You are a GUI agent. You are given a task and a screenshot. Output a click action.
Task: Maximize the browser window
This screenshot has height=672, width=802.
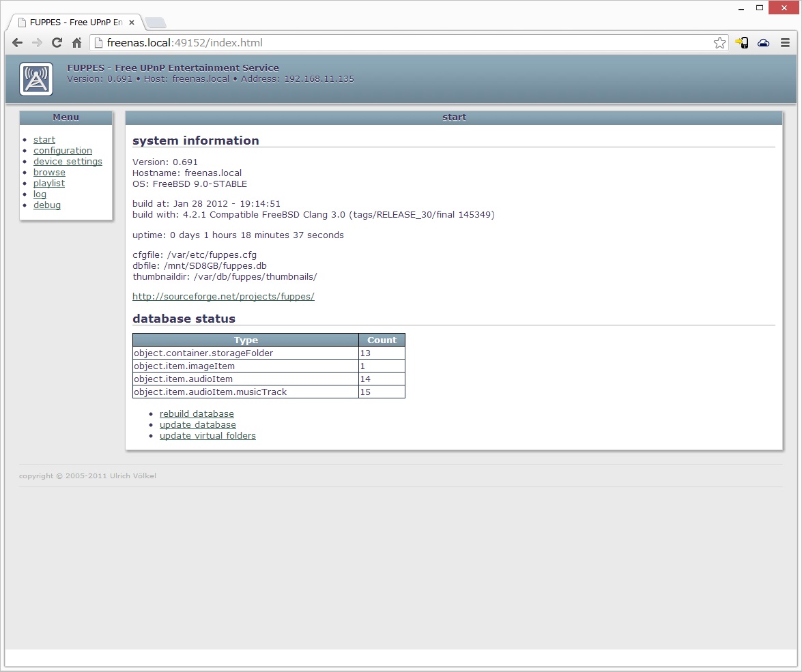click(x=760, y=8)
